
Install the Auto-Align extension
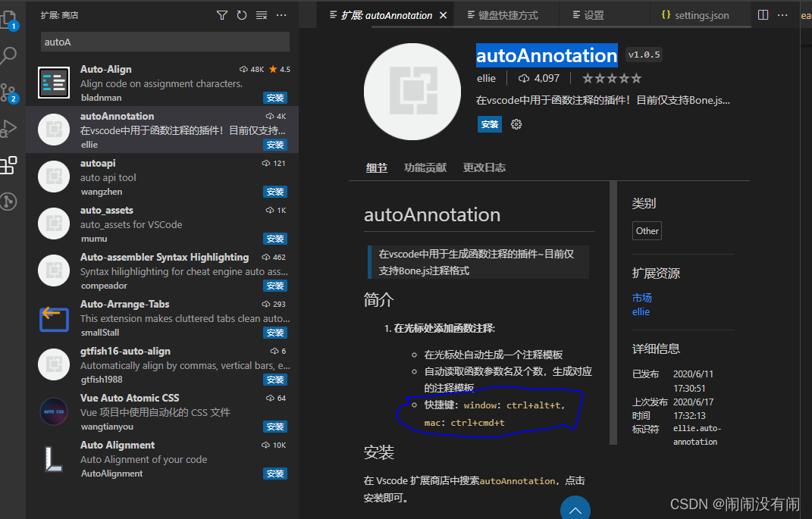pos(275,98)
